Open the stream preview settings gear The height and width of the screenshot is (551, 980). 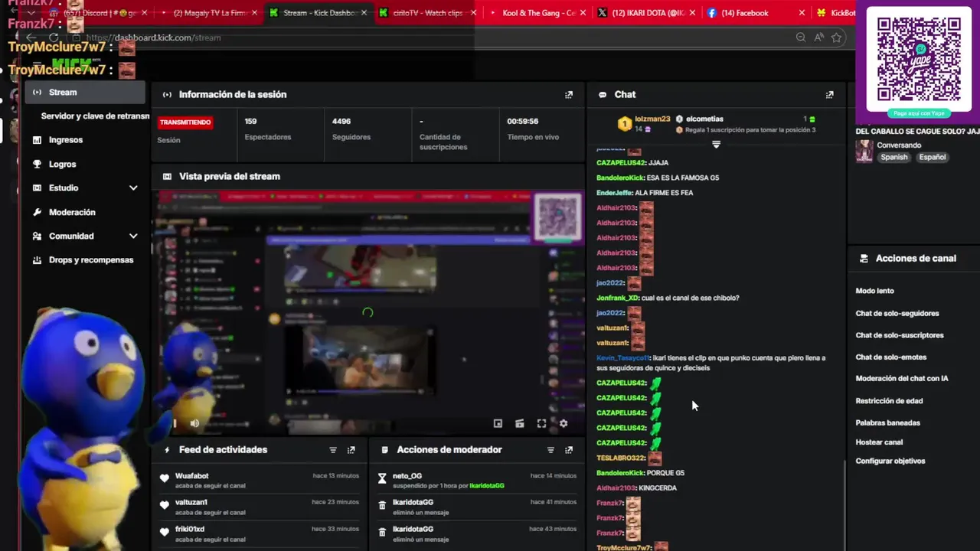tap(563, 423)
